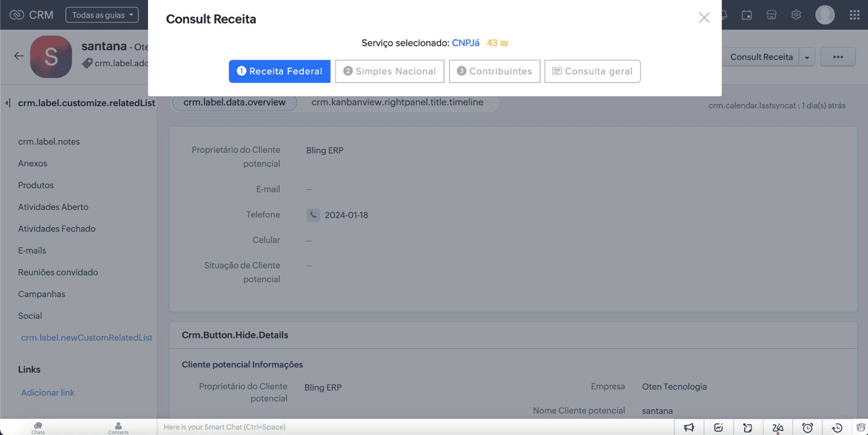Open the announcements megaphone icon
The height and width of the screenshot is (435, 868).
click(689, 428)
